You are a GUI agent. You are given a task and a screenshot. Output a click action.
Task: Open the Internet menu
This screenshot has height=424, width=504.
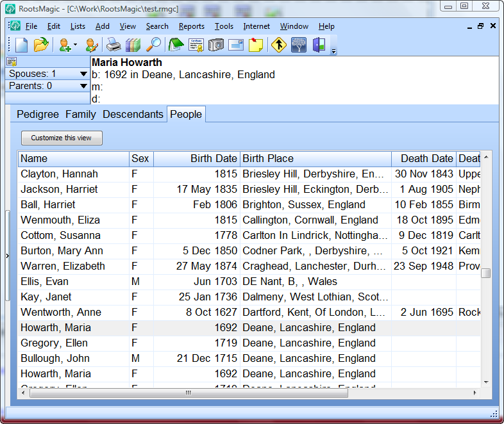(256, 26)
